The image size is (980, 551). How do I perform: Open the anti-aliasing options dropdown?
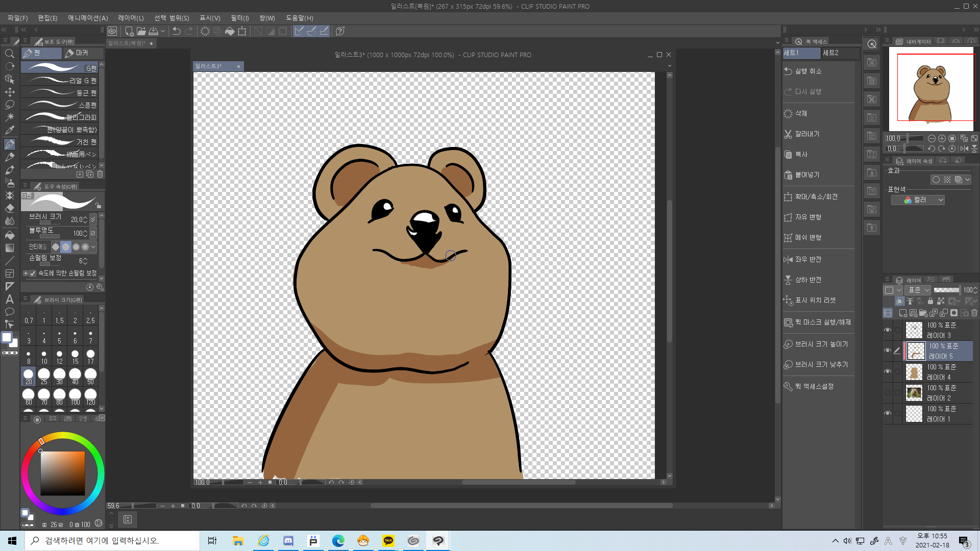[x=93, y=247]
